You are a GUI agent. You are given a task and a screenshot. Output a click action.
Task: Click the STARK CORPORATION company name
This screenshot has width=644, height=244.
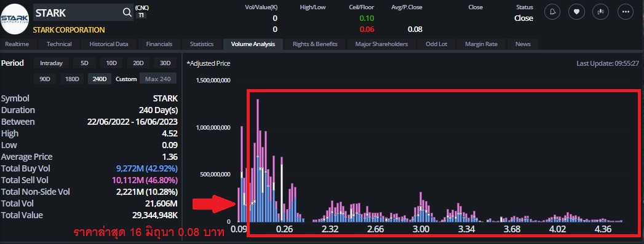[69, 30]
